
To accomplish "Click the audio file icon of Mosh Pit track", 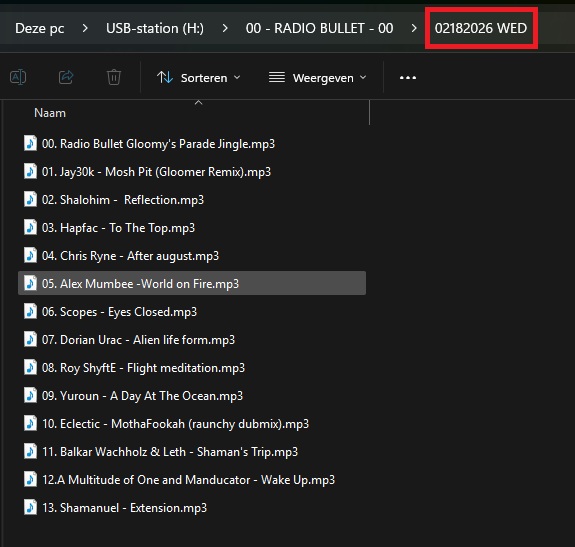I will point(30,171).
